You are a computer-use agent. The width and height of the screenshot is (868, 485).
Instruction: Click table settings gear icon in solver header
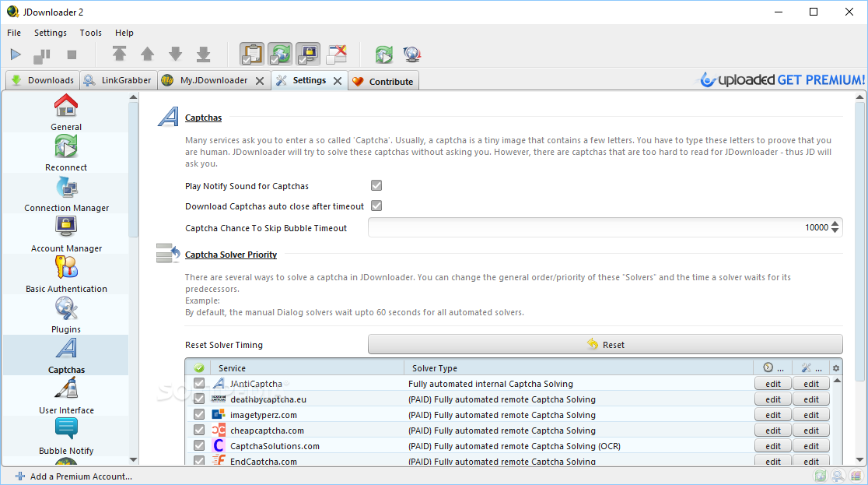(836, 368)
